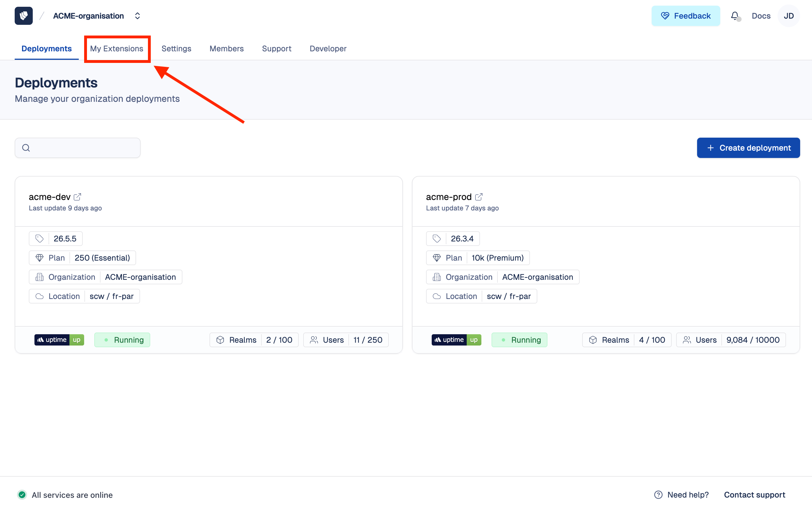Click the app logo in the top-left corner
The width and height of the screenshot is (812, 506).
23,16
